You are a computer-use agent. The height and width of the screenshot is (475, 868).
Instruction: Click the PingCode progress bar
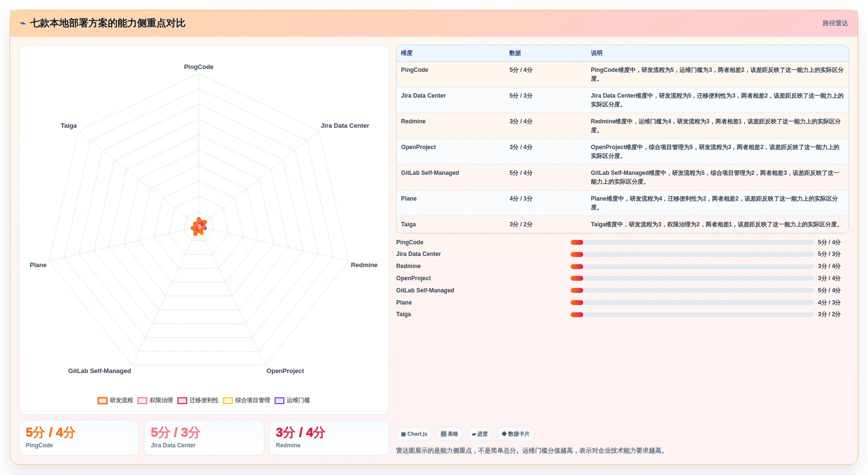coord(692,242)
